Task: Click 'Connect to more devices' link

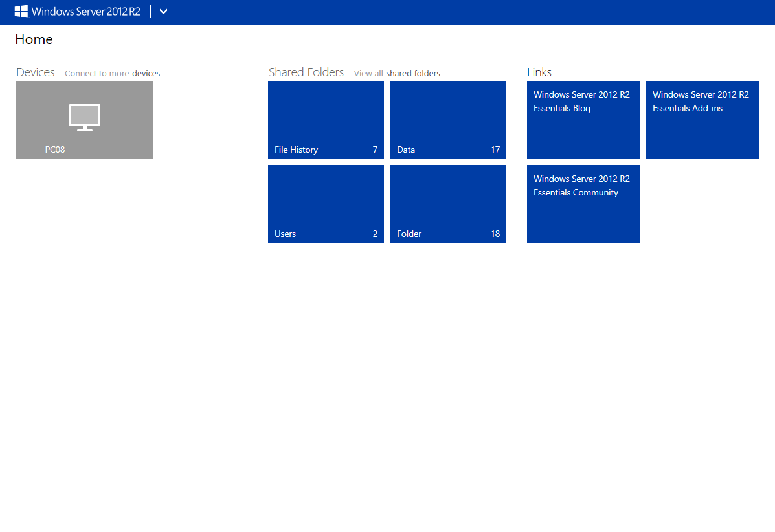Action: (x=112, y=73)
